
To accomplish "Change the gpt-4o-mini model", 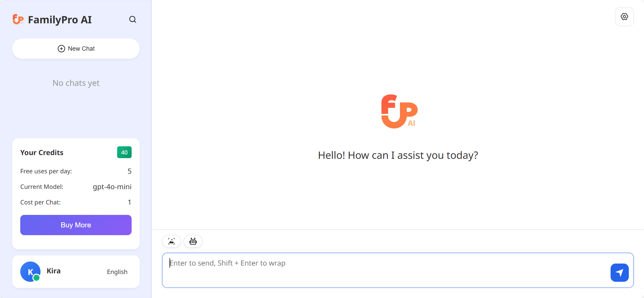I will click(x=112, y=187).
